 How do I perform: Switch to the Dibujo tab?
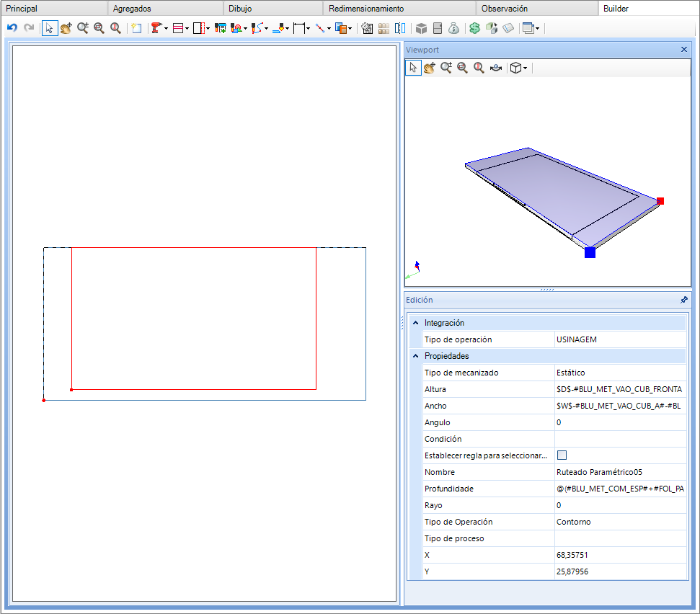240,9
